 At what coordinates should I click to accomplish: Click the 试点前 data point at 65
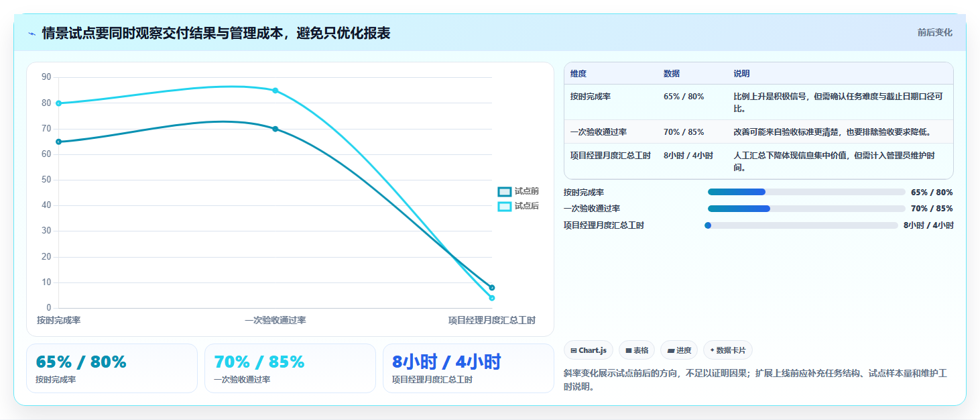coord(59,142)
